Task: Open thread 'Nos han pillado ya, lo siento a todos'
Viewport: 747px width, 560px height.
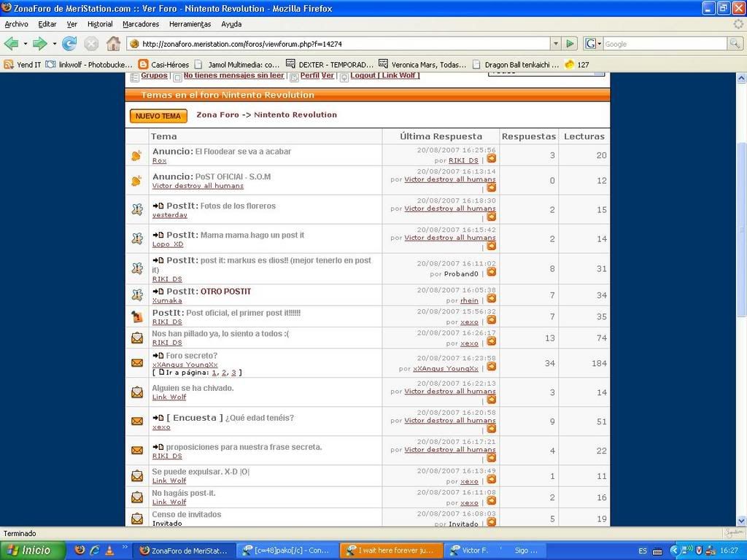Action: pos(220,334)
